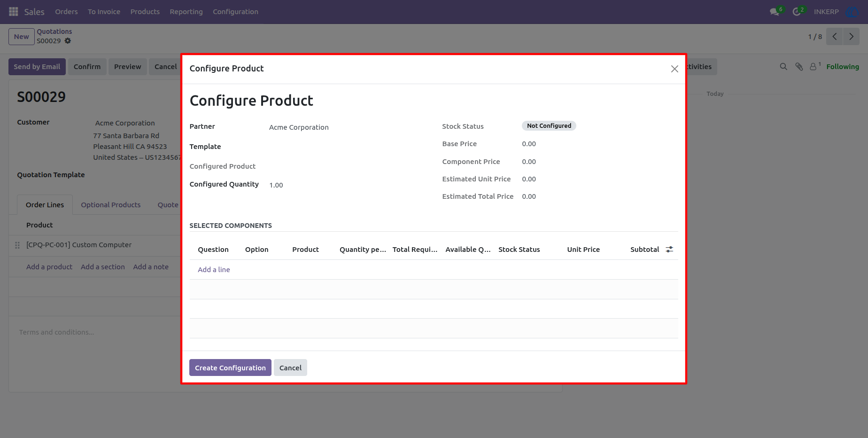
Task: Click Add a section link
Action: point(103,267)
